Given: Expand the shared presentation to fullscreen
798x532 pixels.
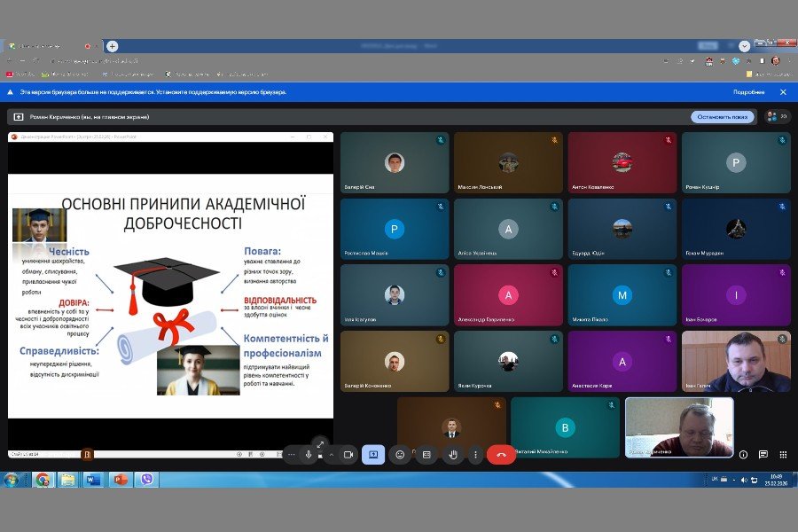Looking at the screenshot, I should (320, 443).
